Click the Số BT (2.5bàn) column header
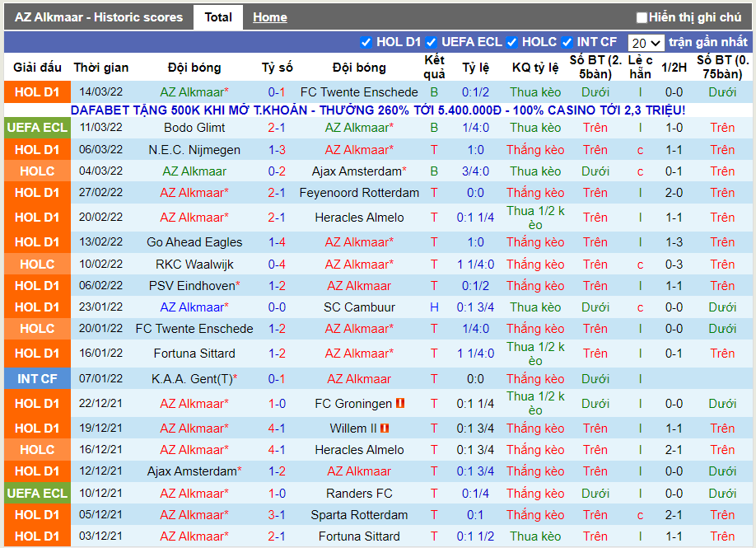756x548 pixels. 595,67
